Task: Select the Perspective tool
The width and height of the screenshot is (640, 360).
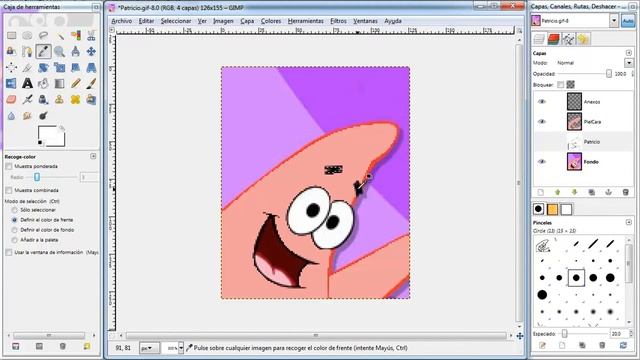Action: tap(91, 67)
